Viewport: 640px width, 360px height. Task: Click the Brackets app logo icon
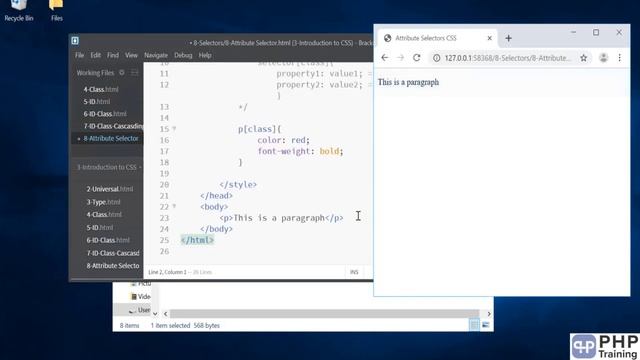point(75,40)
